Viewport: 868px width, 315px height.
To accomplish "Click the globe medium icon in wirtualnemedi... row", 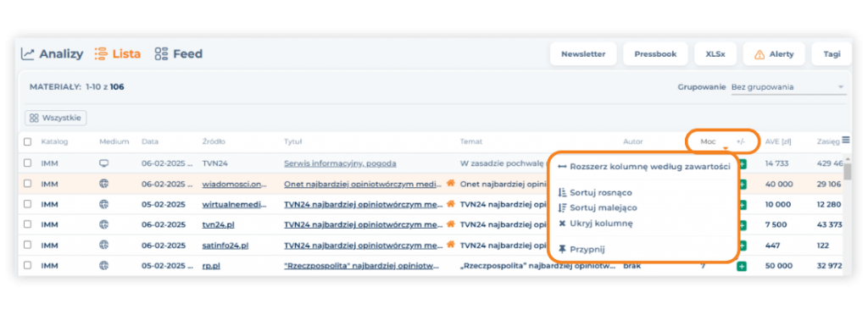I will click(103, 204).
